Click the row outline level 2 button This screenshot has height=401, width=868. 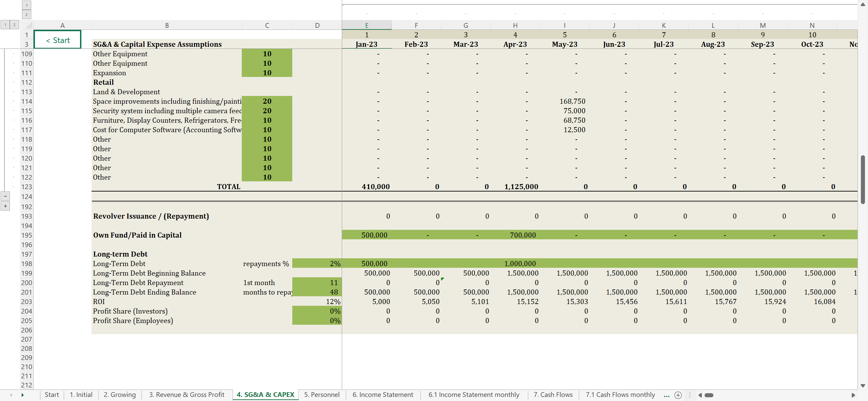(x=14, y=24)
